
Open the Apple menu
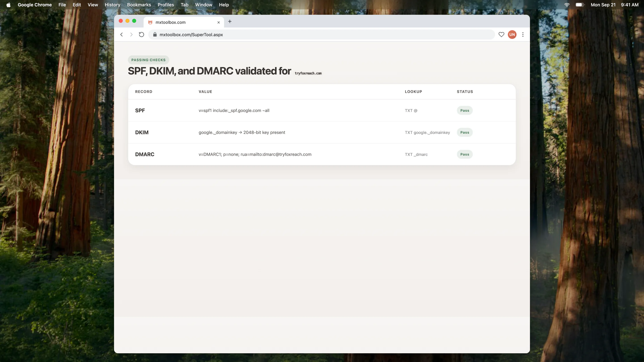8,5
